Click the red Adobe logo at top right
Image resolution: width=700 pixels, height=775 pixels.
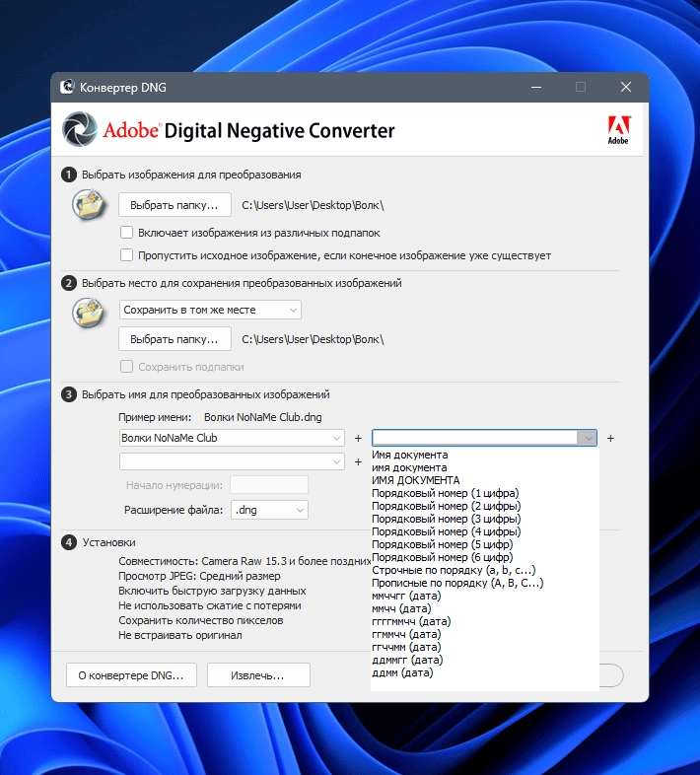click(618, 130)
